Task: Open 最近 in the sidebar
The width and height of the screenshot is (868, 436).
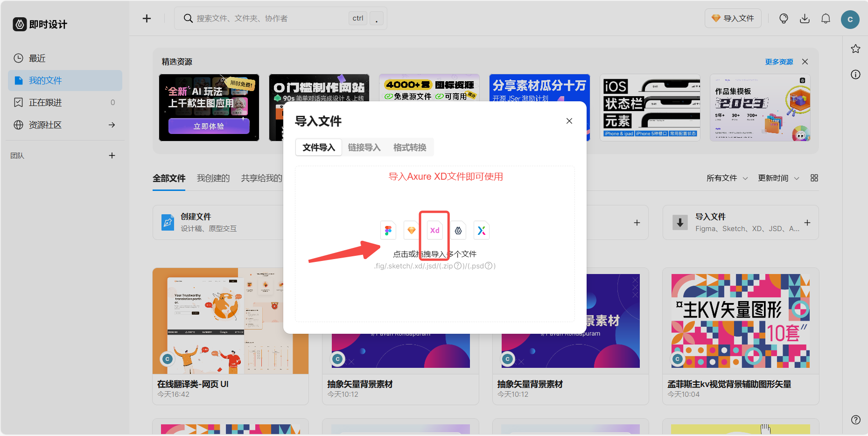Action: point(65,58)
